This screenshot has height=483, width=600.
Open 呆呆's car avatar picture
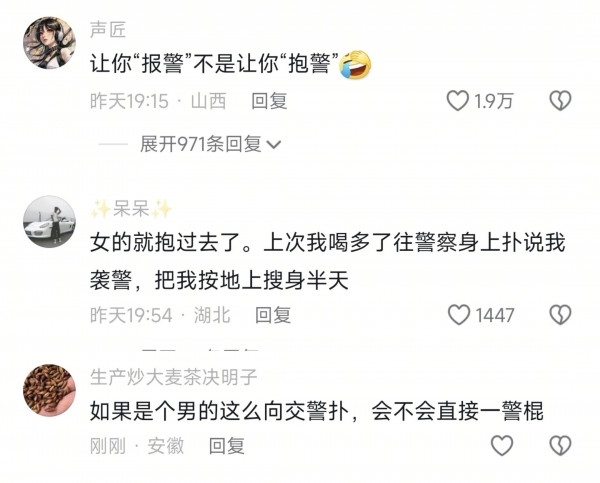click(x=49, y=222)
